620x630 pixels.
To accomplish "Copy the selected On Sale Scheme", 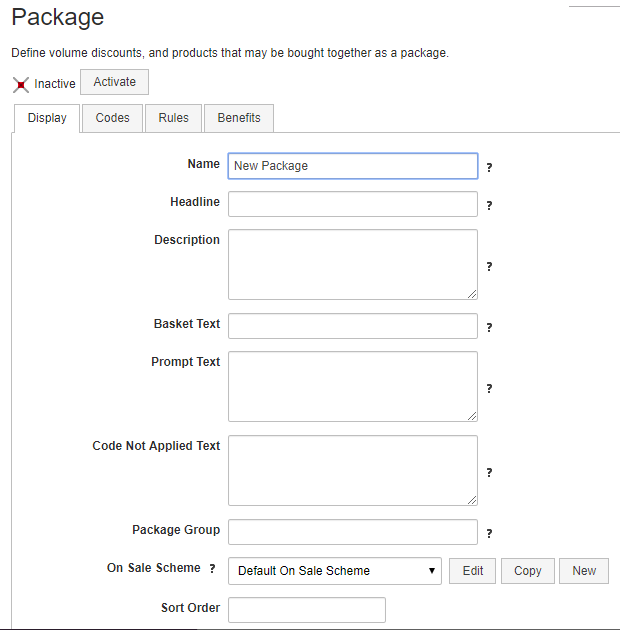I will click(527, 571).
